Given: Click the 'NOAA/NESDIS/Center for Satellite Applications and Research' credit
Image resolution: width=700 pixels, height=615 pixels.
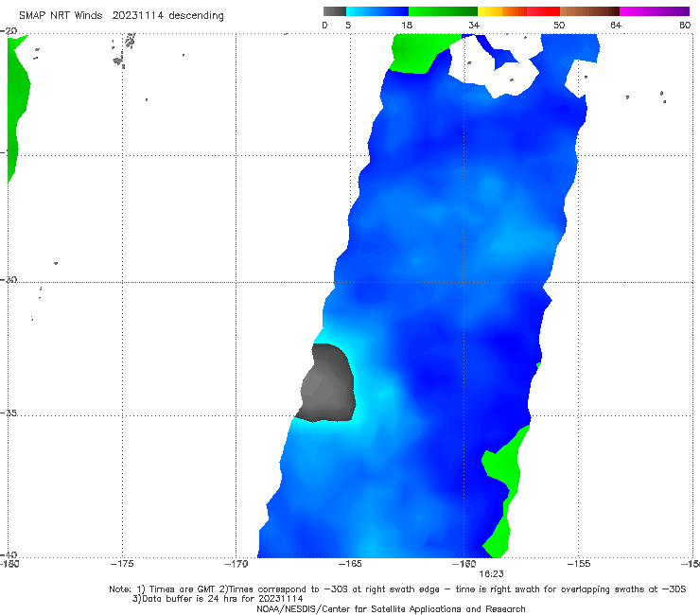Looking at the screenshot, I should [391, 608].
